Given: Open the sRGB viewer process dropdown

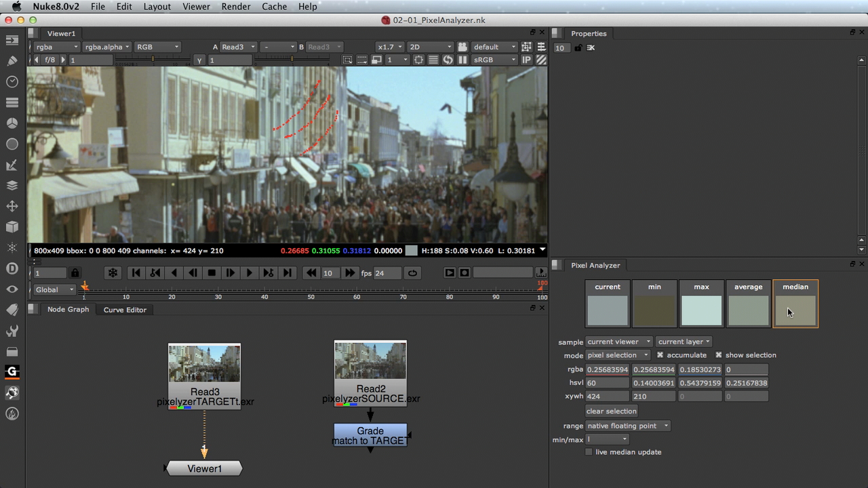Looking at the screenshot, I should click(x=494, y=60).
